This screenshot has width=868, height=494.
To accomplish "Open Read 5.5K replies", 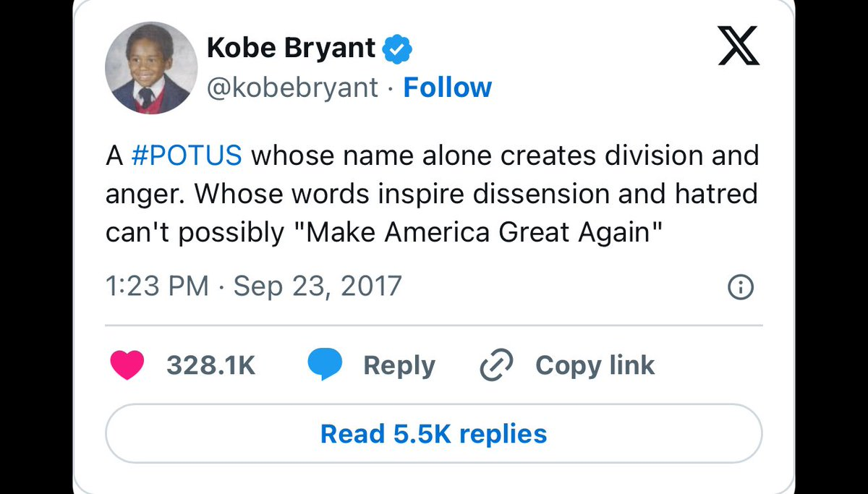I will point(433,434).
